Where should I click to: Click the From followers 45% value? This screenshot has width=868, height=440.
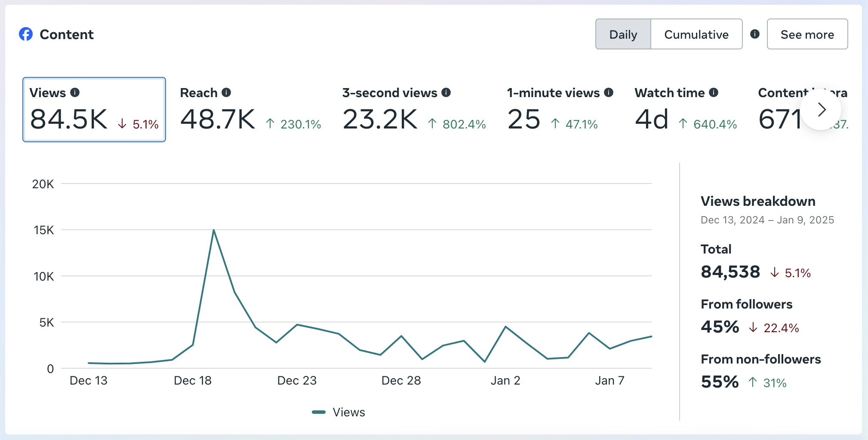pyautogui.click(x=720, y=327)
